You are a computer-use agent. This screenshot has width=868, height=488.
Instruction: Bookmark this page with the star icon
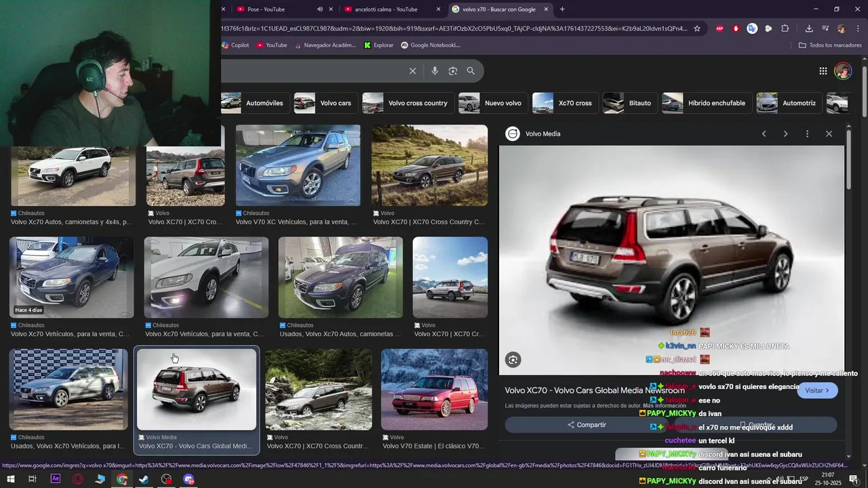click(696, 28)
